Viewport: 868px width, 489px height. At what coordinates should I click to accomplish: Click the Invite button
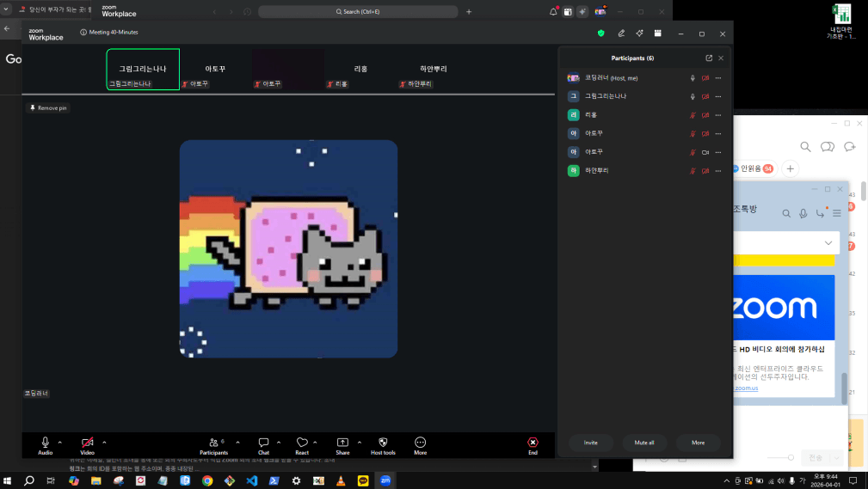pyautogui.click(x=590, y=443)
